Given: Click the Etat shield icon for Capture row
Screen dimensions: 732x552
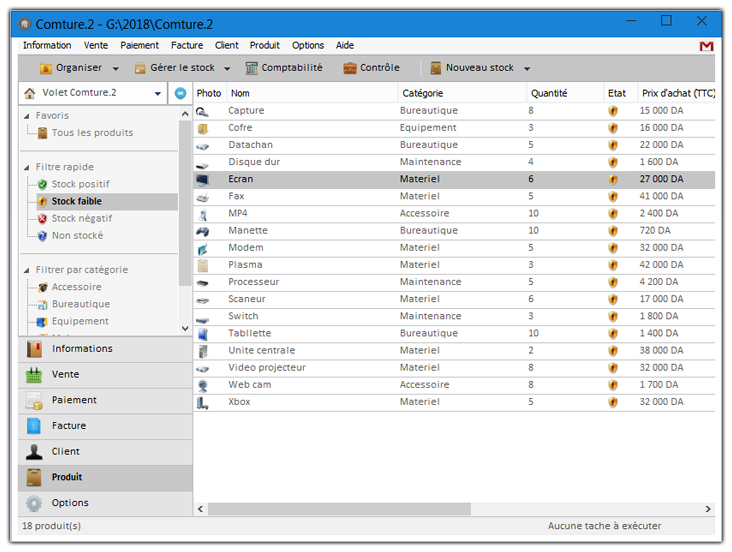Looking at the screenshot, I should (613, 111).
